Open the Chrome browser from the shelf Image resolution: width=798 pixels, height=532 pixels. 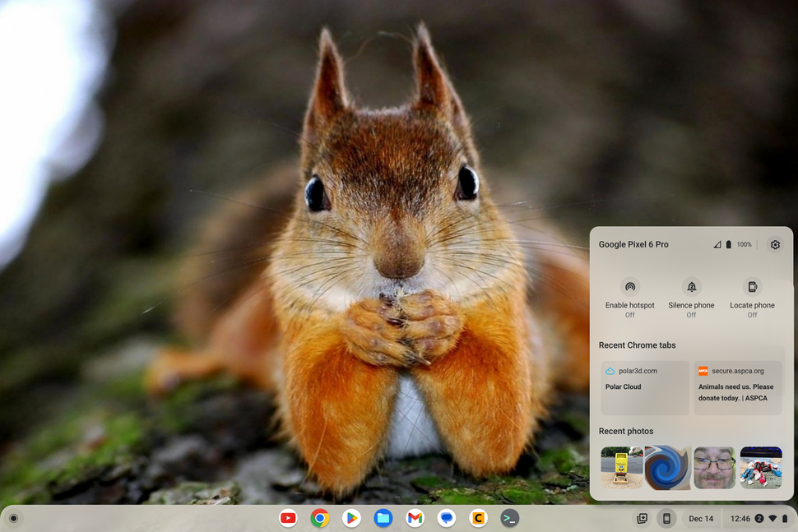pos(319,518)
